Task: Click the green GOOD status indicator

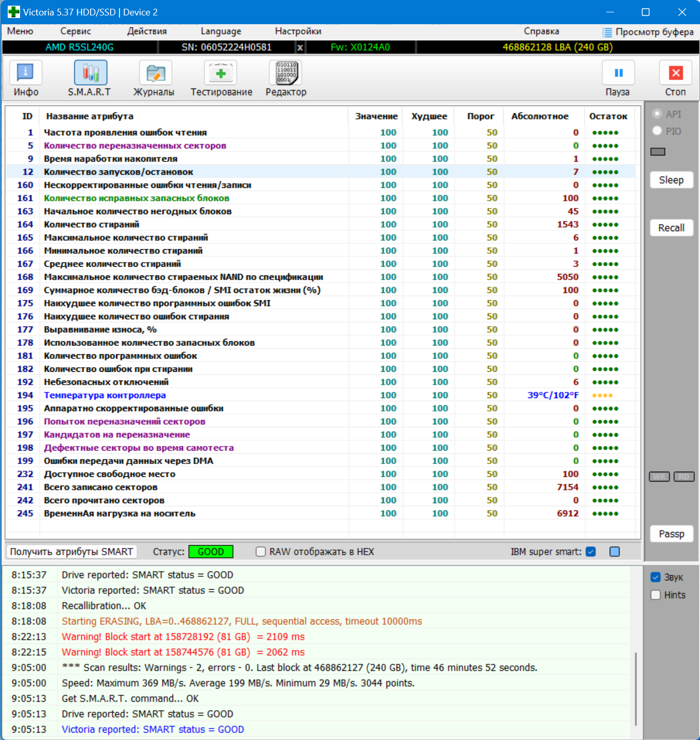Action: tap(211, 552)
